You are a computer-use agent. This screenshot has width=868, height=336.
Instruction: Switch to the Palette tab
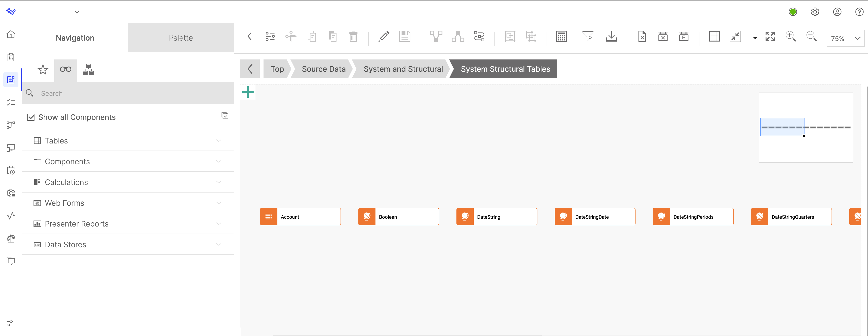(x=181, y=38)
